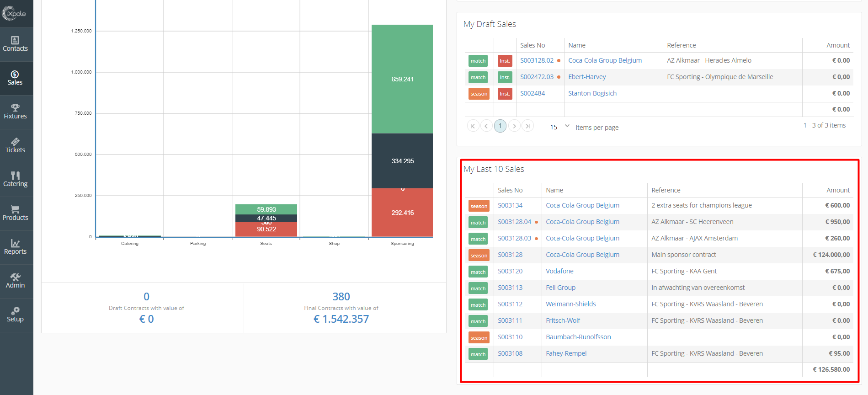Image resolution: width=868 pixels, height=395 pixels.
Task: Open sale S003113
Action: tap(510, 288)
